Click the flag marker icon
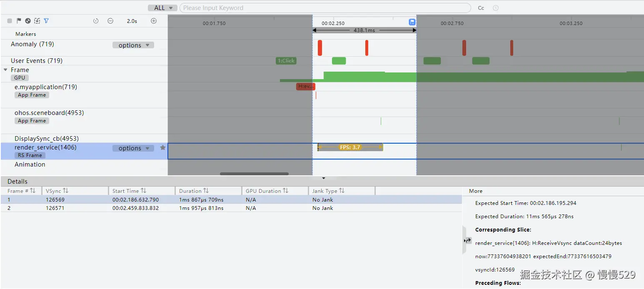This screenshot has height=289, width=644. [x=19, y=21]
